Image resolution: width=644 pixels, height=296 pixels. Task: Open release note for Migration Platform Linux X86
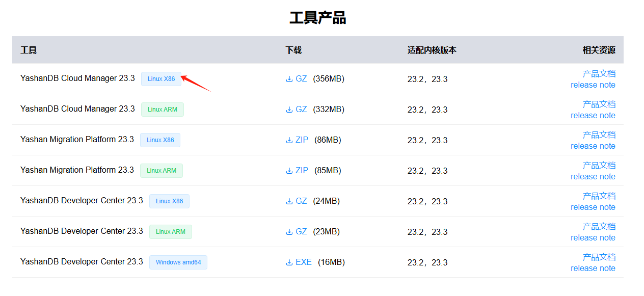(593, 146)
